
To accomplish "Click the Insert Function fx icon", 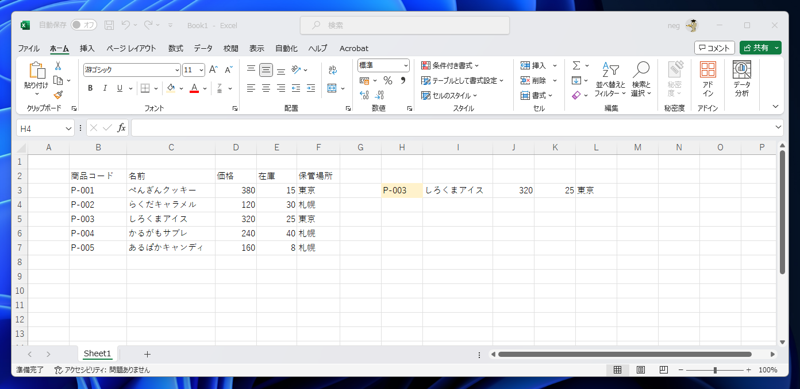I will pyautogui.click(x=121, y=128).
